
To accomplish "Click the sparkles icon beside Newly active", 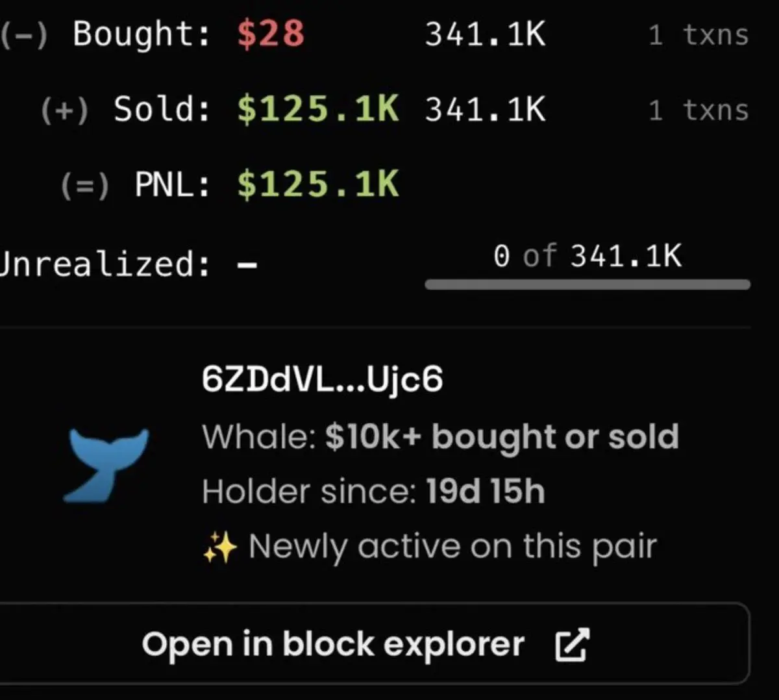I will click(x=219, y=547).
